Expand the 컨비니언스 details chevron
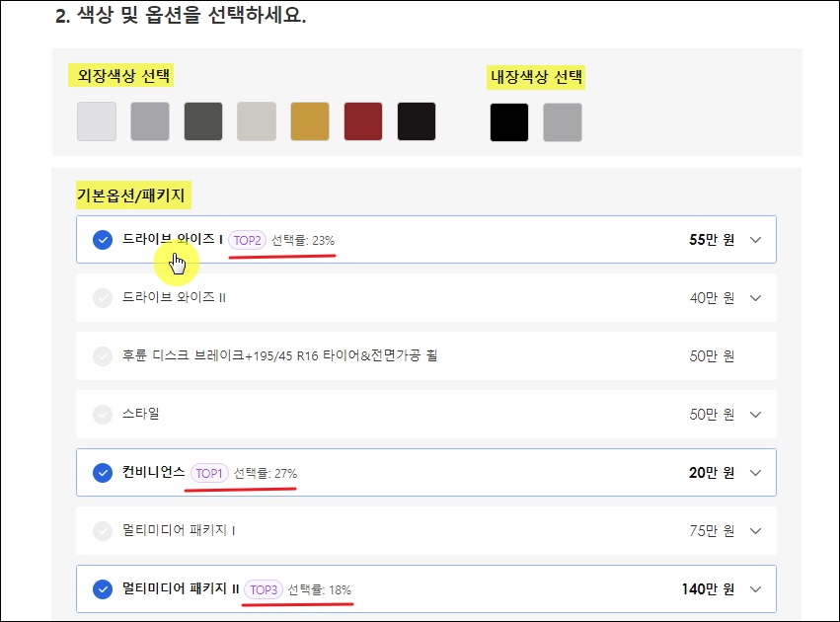The image size is (840, 622). (x=755, y=473)
